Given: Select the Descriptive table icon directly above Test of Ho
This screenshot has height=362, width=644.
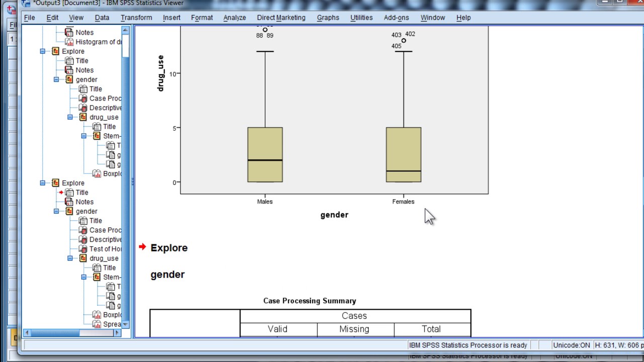Looking at the screenshot, I should pyautogui.click(x=83, y=239).
